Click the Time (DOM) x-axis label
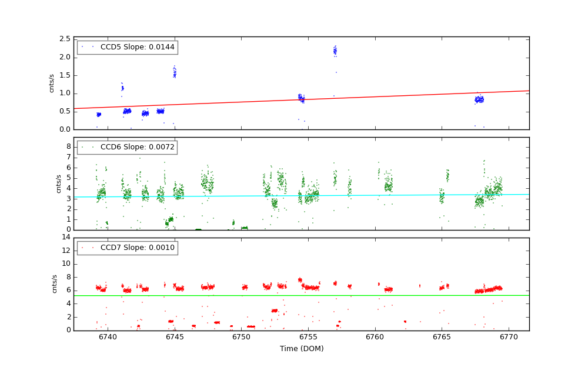 302,349
